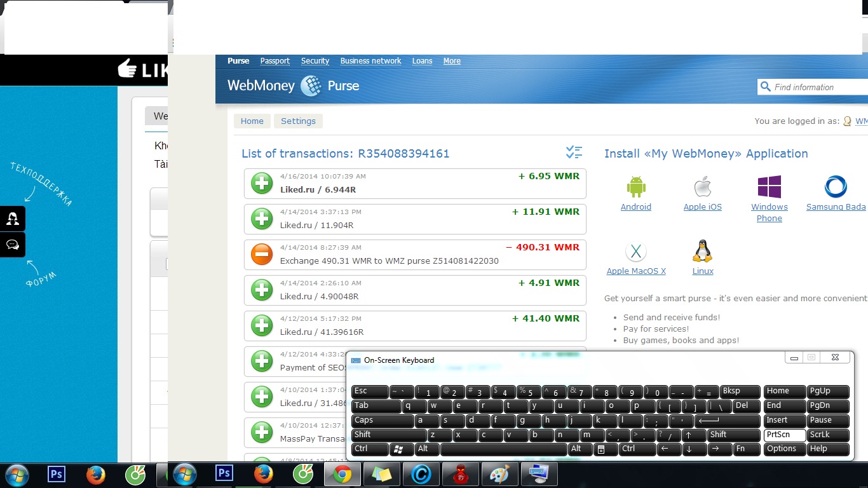
Task: Open the tech support icon in Liked sidebar
Action: [x=13, y=219]
